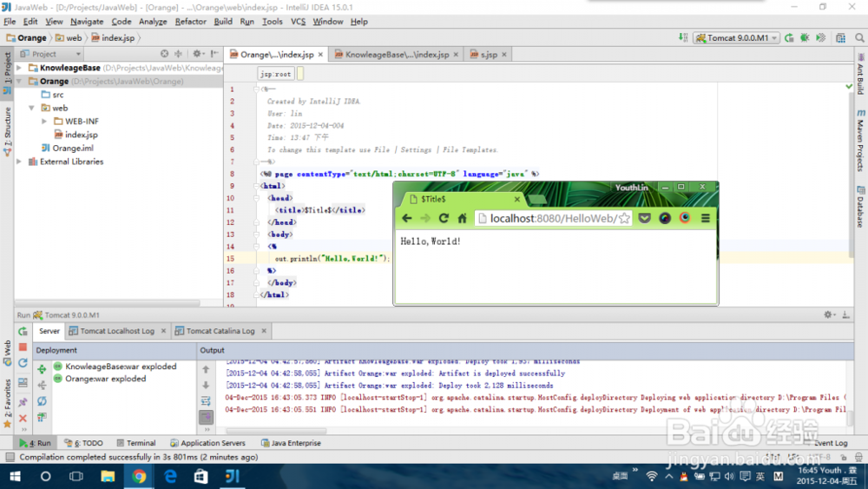868x489 pixels.
Task: Close the $Title$ browser tab
Action: (517, 199)
